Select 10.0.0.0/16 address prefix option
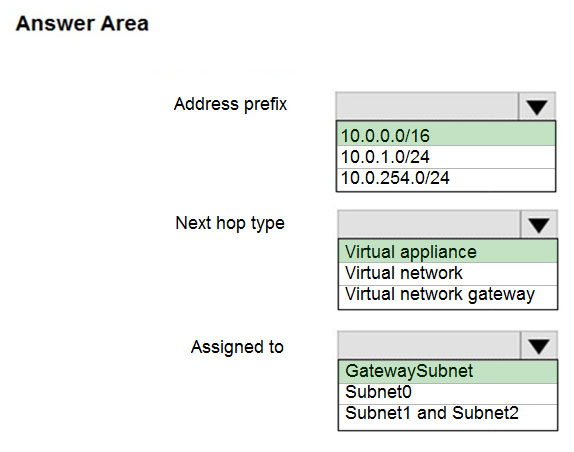The image size is (574, 452). point(446,135)
